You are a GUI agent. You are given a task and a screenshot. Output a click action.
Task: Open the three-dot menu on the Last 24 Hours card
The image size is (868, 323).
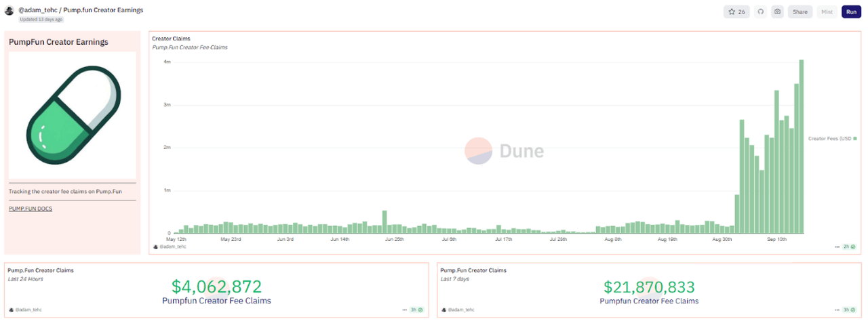404,309
